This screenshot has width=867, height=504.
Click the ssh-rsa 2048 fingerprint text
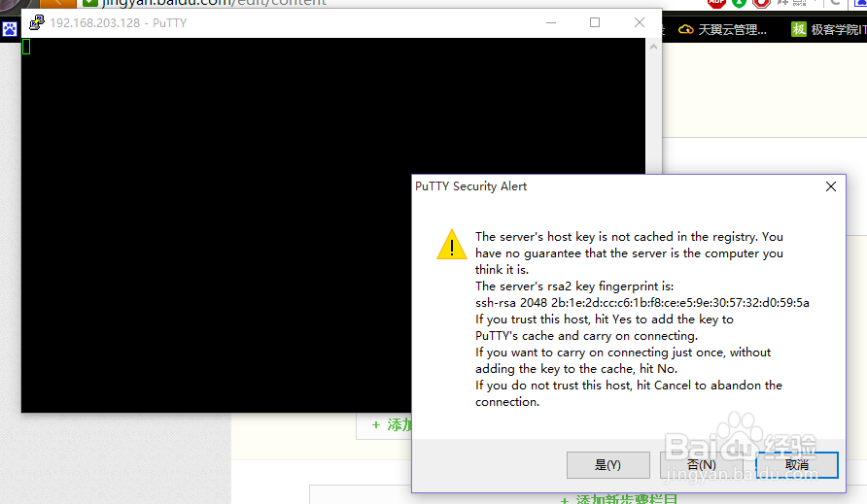click(642, 303)
